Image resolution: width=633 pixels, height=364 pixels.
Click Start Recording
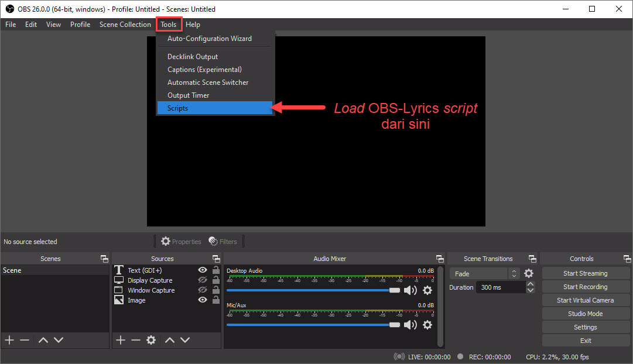(x=586, y=287)
